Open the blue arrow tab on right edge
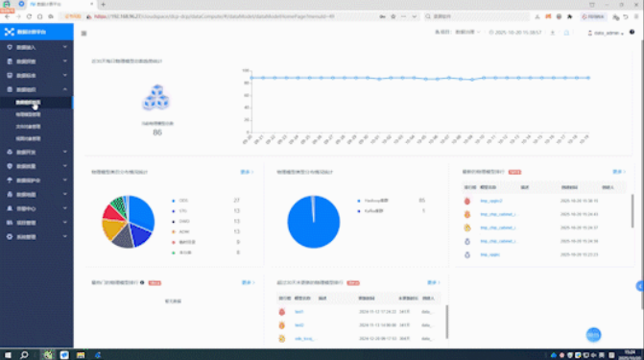Image resolution: width=644 pixels, height=360 pixels. pos(640,286)
